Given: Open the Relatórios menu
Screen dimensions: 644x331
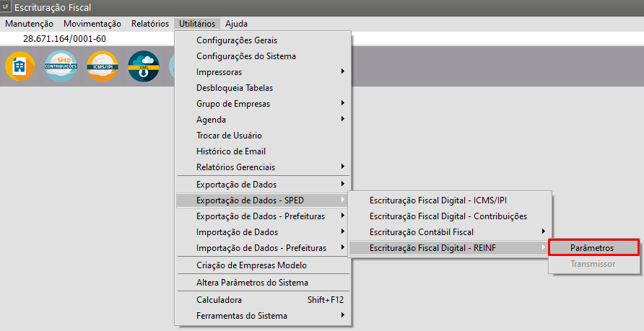Looking at the screenshot, I should [x=149, y=24].
